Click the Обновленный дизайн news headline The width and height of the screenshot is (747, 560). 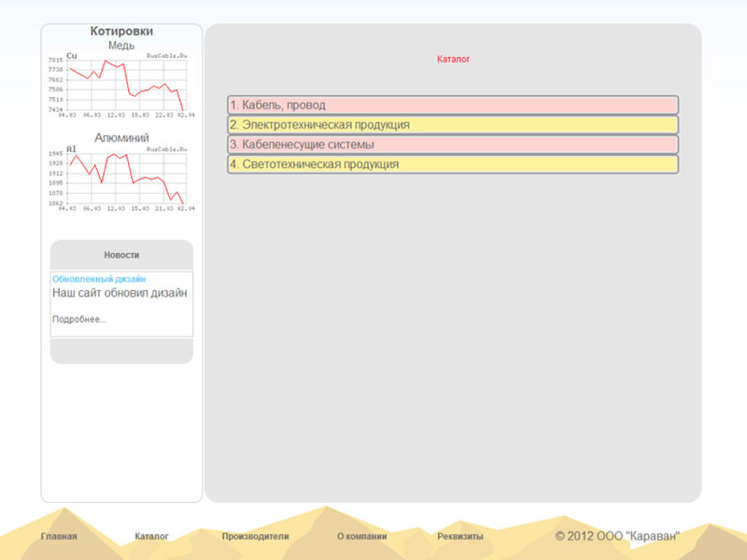click(x=99, y=279)
